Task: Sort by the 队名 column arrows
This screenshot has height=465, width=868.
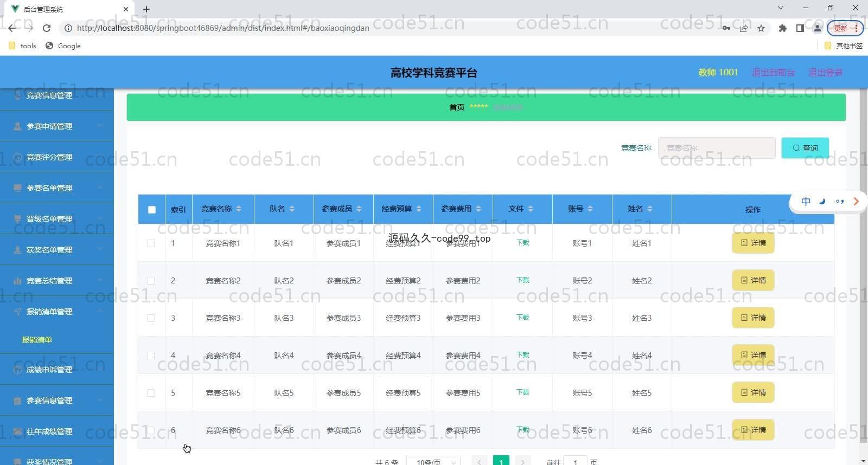Action: 292,209
